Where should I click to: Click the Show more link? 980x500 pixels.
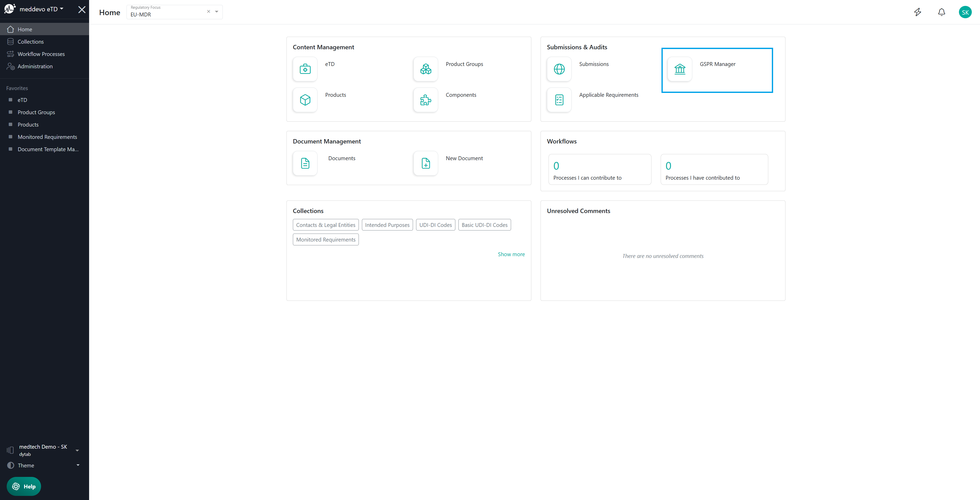(511, 254)
